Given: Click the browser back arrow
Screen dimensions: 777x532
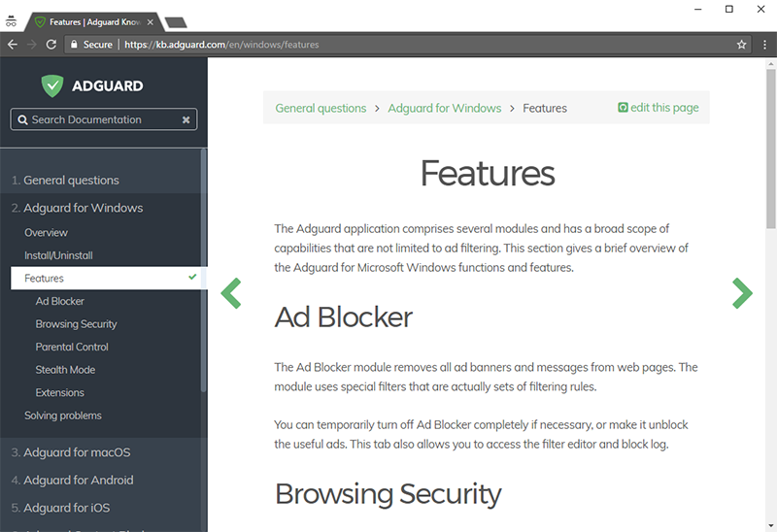Looking at the screenshot, I should (13, 45).
